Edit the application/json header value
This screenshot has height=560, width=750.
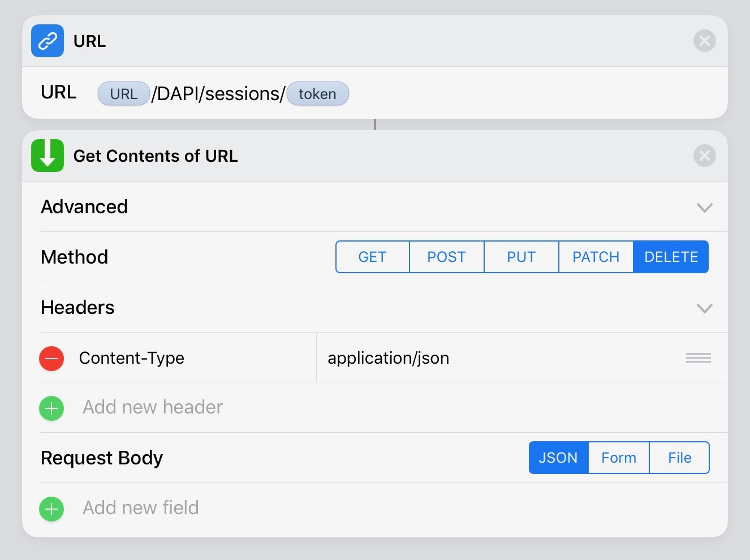(389, 358)
